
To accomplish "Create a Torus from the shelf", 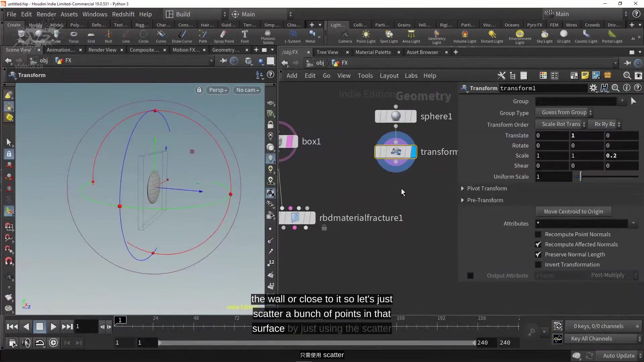I will (73, 37).
